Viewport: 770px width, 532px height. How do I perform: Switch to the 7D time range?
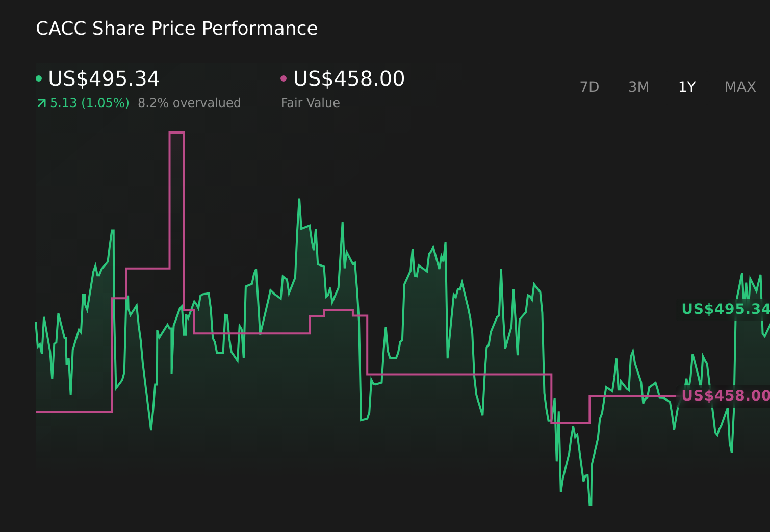click(589, 87)
